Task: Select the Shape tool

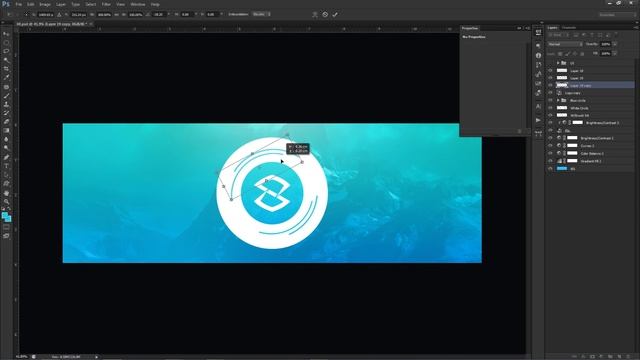Action: [x=6, y=184]
